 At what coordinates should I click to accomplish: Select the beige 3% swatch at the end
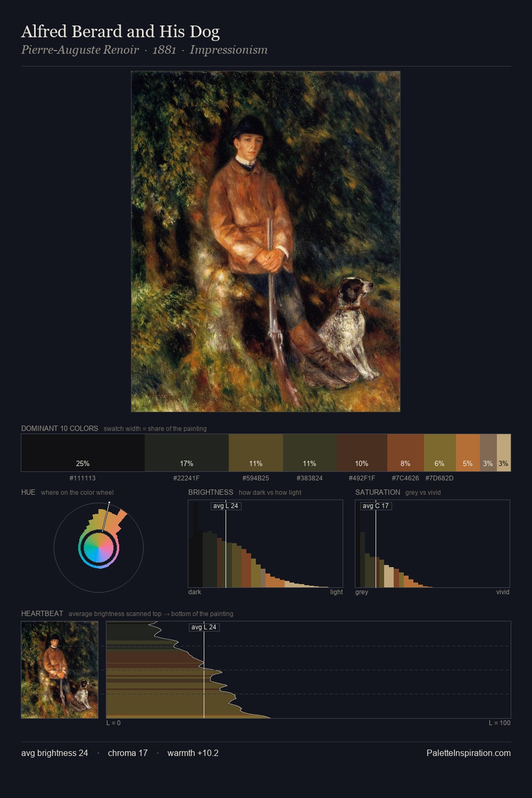504,453
